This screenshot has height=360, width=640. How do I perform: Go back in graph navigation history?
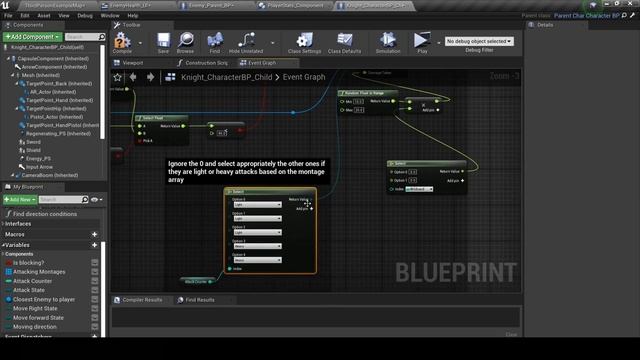pyautogui.click(x=133, y=77)
